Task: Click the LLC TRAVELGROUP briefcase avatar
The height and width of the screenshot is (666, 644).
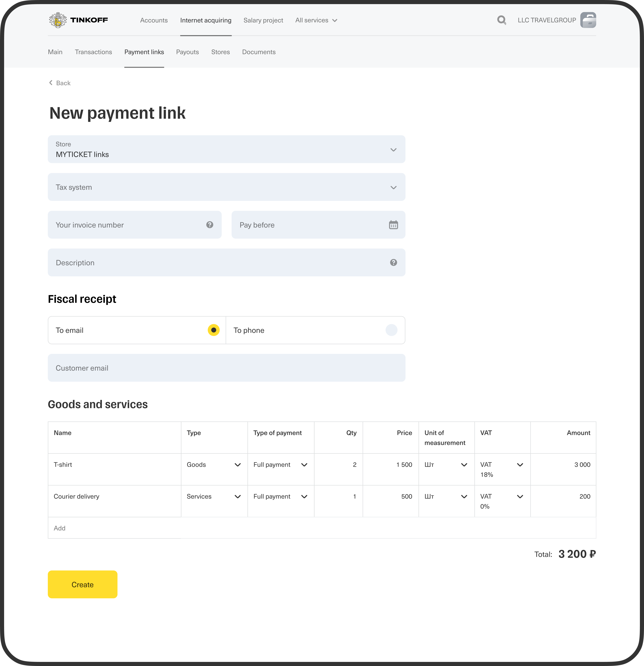Action: click(x=588, y=20)
